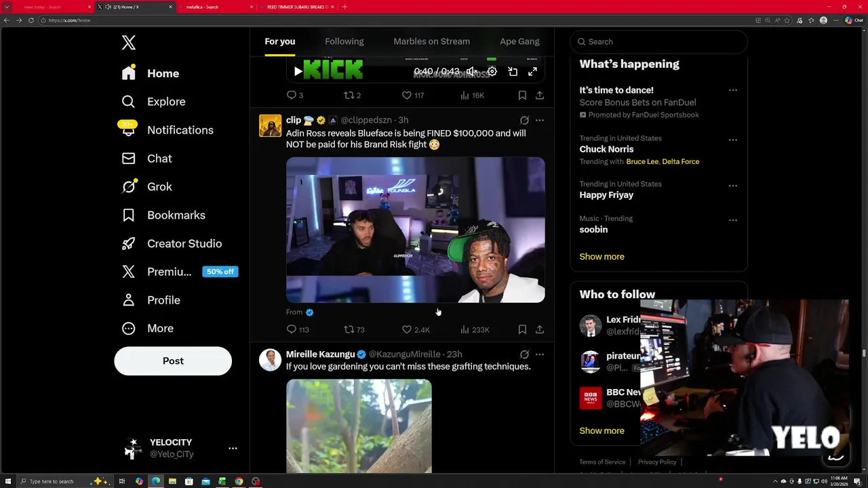
Task: Repost the clip post with 73 reposts
Action: (x=354, y=329)
